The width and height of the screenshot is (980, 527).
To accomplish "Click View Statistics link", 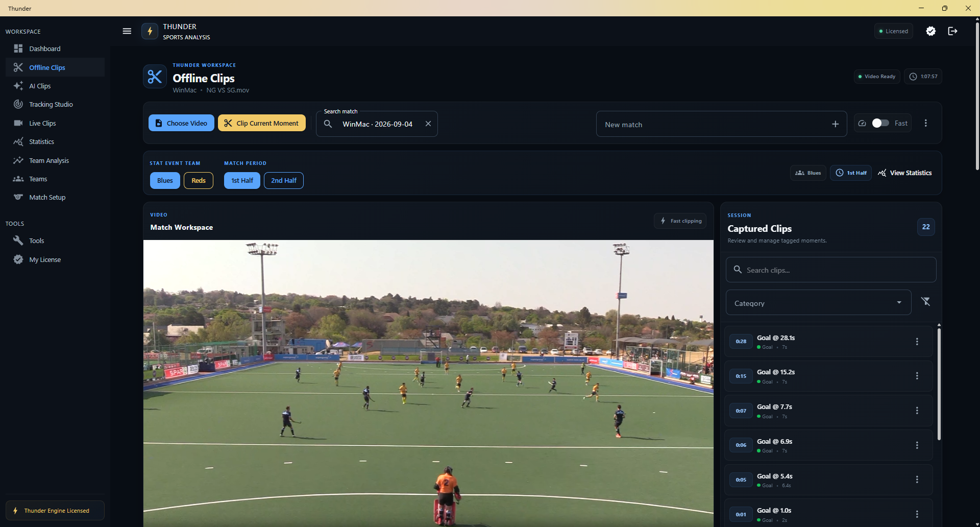I will click(905, 173).
